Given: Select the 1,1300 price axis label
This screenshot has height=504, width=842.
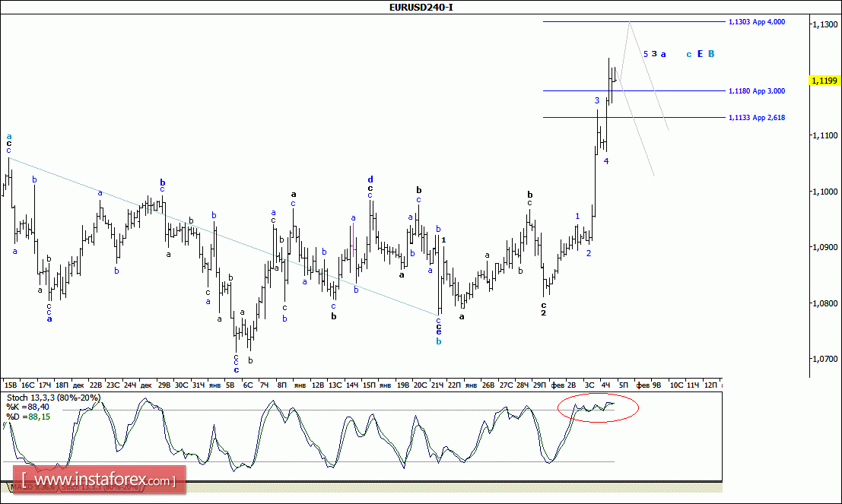Looking at the screenshot, I should (825, 24).
